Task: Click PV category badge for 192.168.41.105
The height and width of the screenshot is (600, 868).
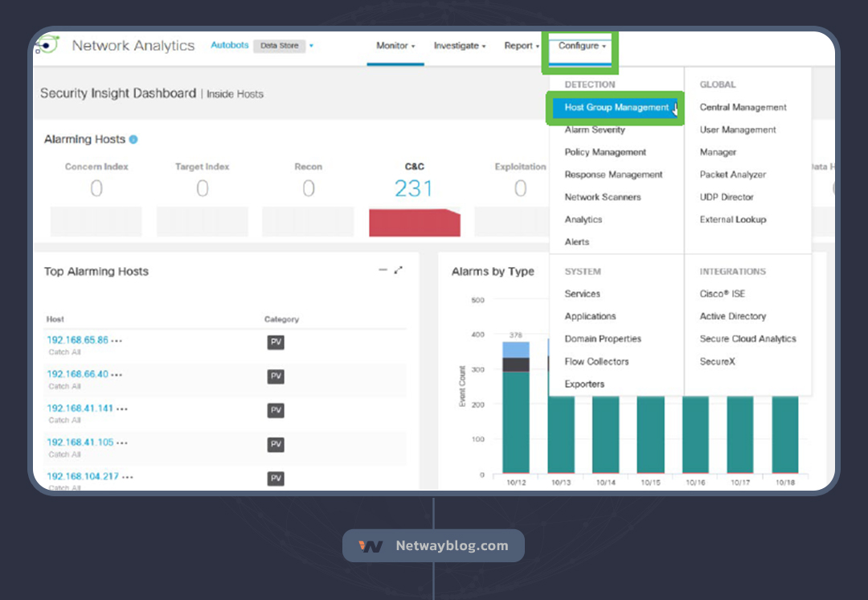Action: [x=276, y=445]
